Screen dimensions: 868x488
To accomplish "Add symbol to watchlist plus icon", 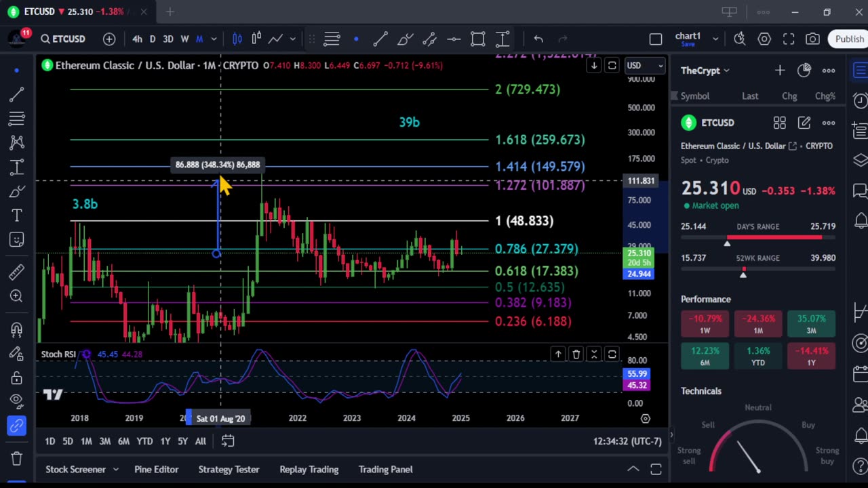I will click(x=780, y=70).
